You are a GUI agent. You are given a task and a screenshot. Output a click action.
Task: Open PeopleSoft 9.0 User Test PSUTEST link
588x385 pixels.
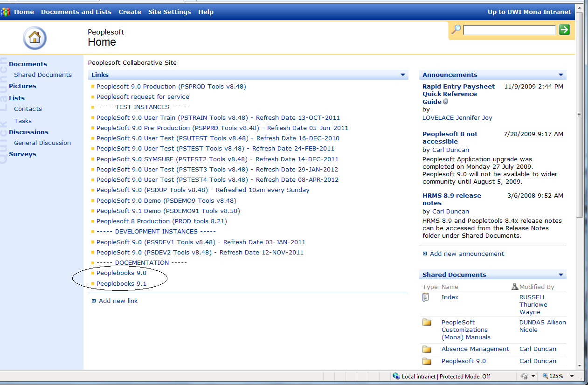coord(218,138)
